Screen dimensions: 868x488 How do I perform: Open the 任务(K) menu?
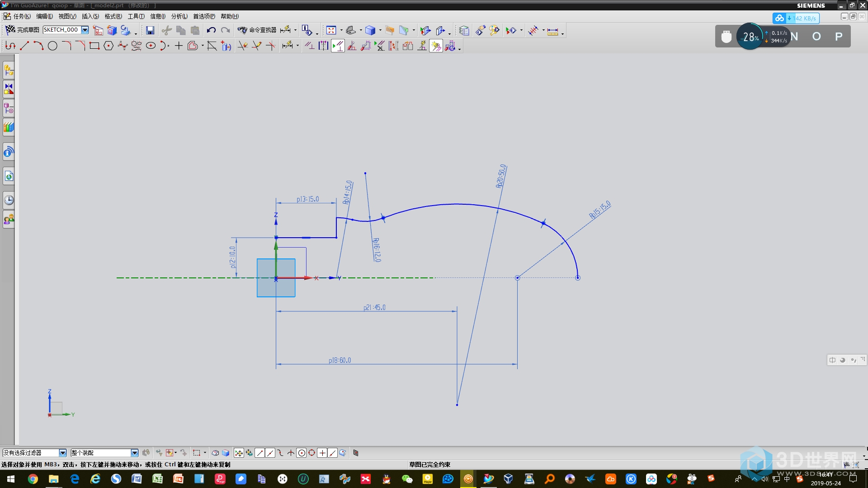[22, 16]
